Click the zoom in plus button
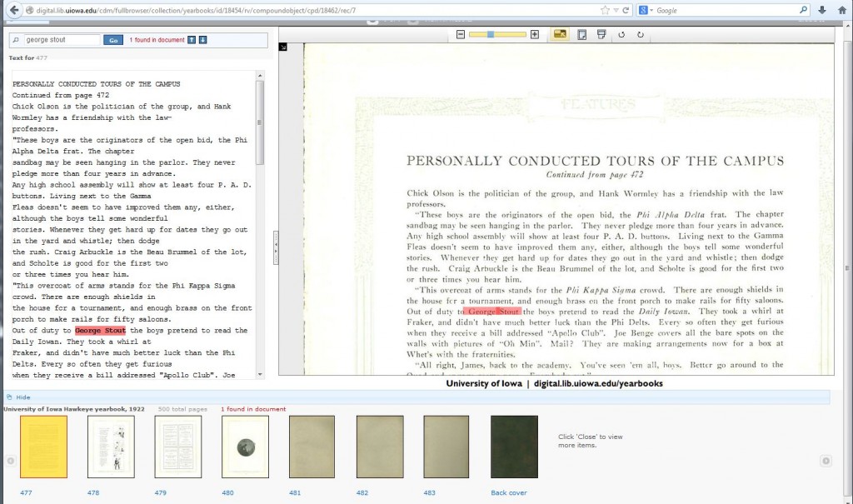Screen dimensions: 853x504 coord(535,34)
